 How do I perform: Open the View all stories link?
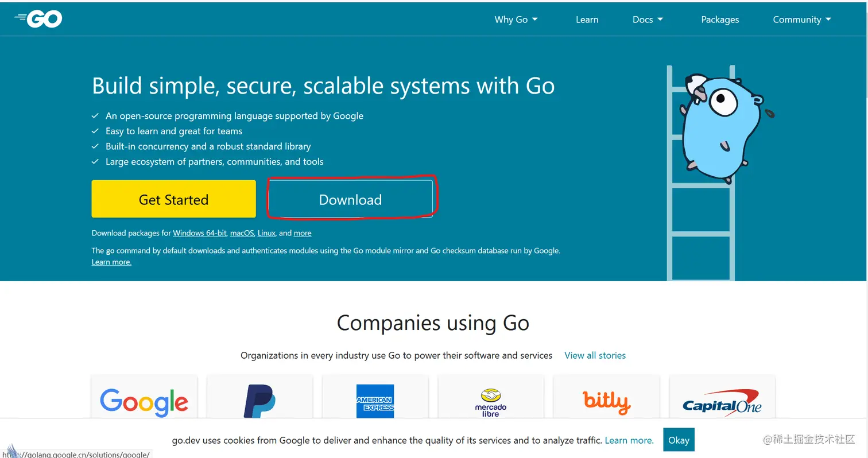click(595, 355)
